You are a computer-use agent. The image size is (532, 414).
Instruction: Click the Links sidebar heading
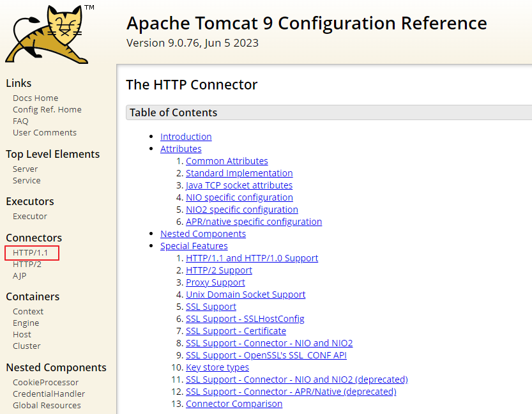[19, 84]
